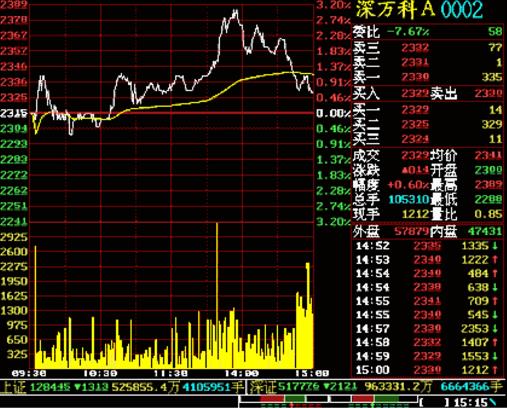Click the down triangle beside 深证 change 2121

point(327,387)
